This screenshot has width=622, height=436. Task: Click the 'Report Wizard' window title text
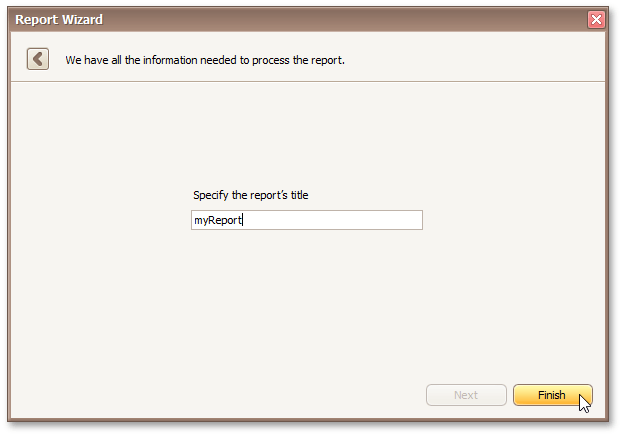59,19
